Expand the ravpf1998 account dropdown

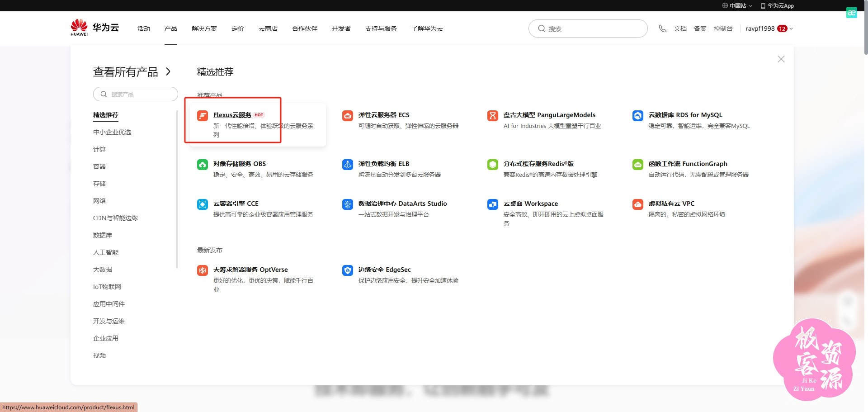pos(791,28)
